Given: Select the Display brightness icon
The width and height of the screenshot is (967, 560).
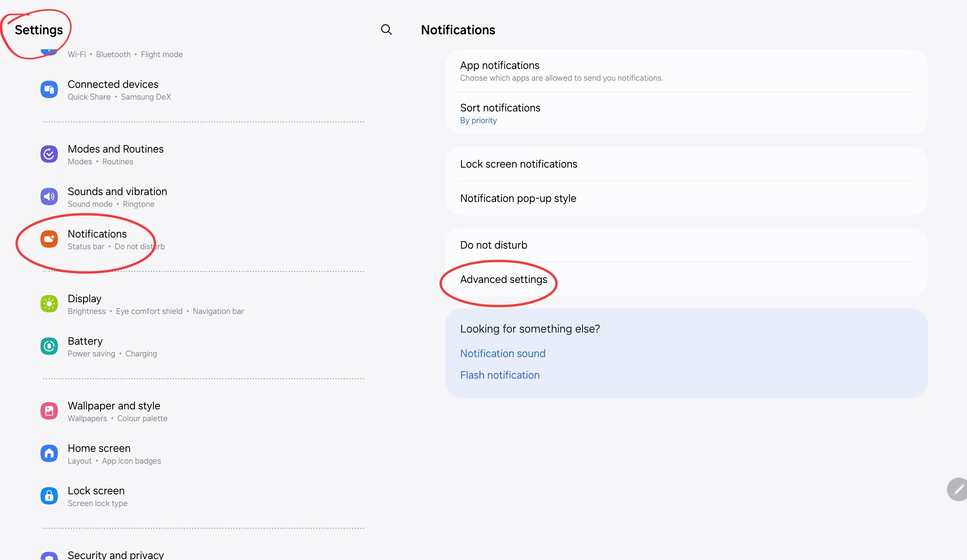Looking at the screenshot, I should (49, 304).
